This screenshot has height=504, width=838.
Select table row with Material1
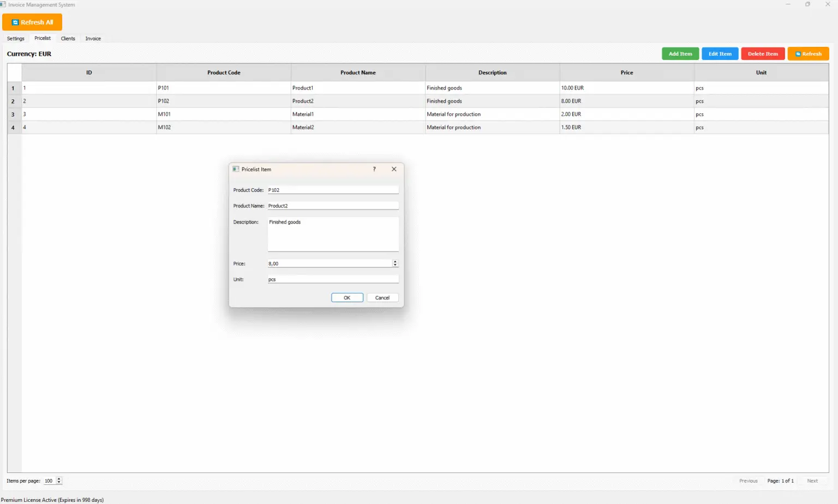tap(303, 115)
